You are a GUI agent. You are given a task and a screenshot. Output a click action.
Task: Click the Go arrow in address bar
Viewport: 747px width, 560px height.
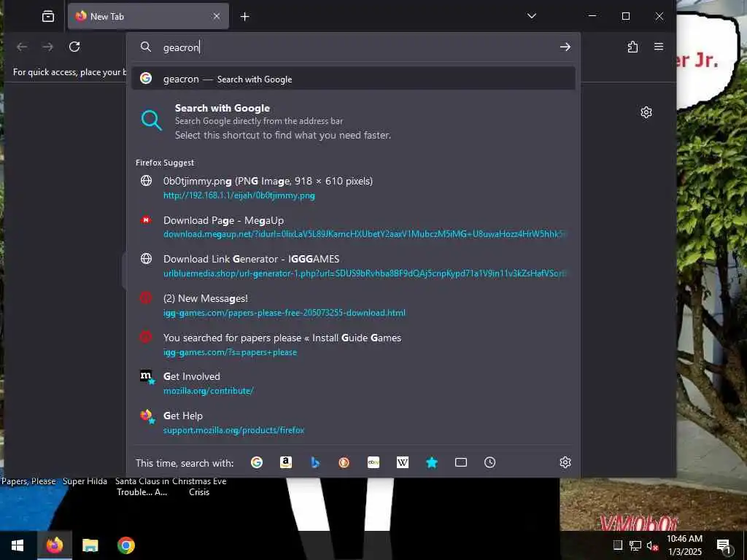coord(565,47)
